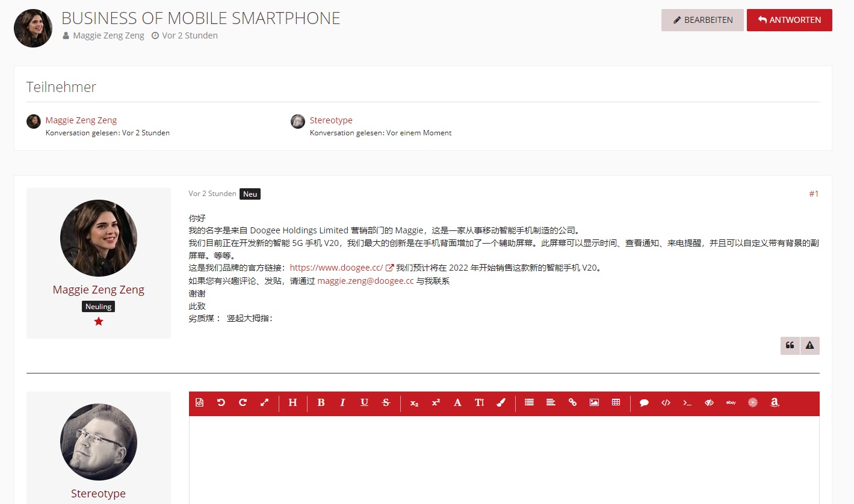The height and width of the screenshot is (504, 854).
Task: Click Stereotype's large avatar
Action: pos(99,442)
